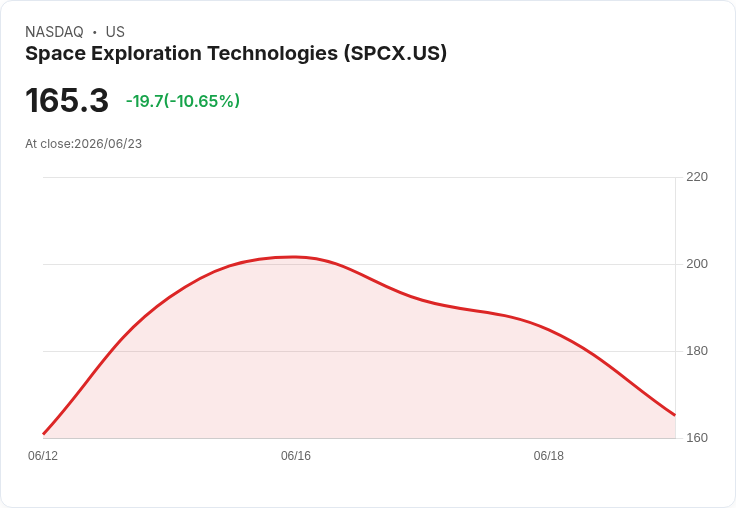Click the US market label
Image resolution: width=736 pixels, height=508 pixels.
pos(115,32)
